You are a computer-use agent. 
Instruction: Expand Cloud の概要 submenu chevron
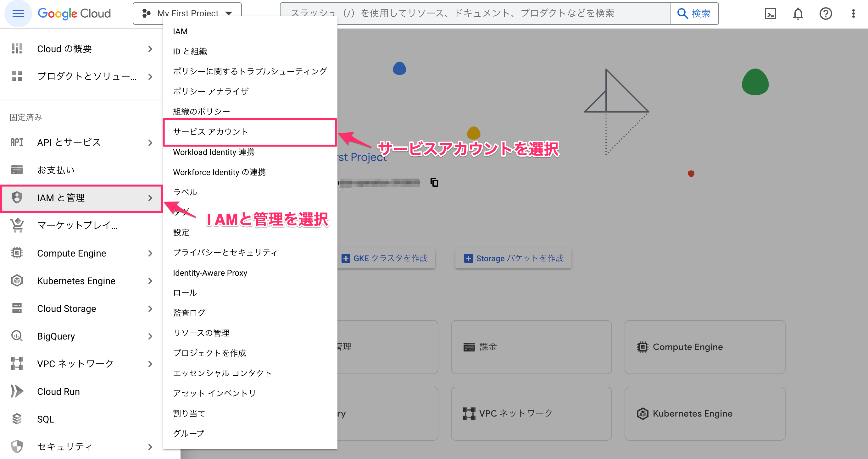coord(150,49)
